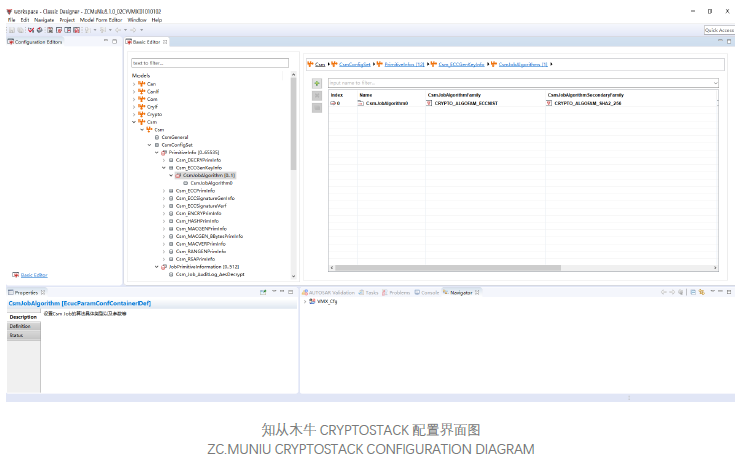Screen dimensions: 745x461
Task: Open the File menu
Action: click(11, 20)
